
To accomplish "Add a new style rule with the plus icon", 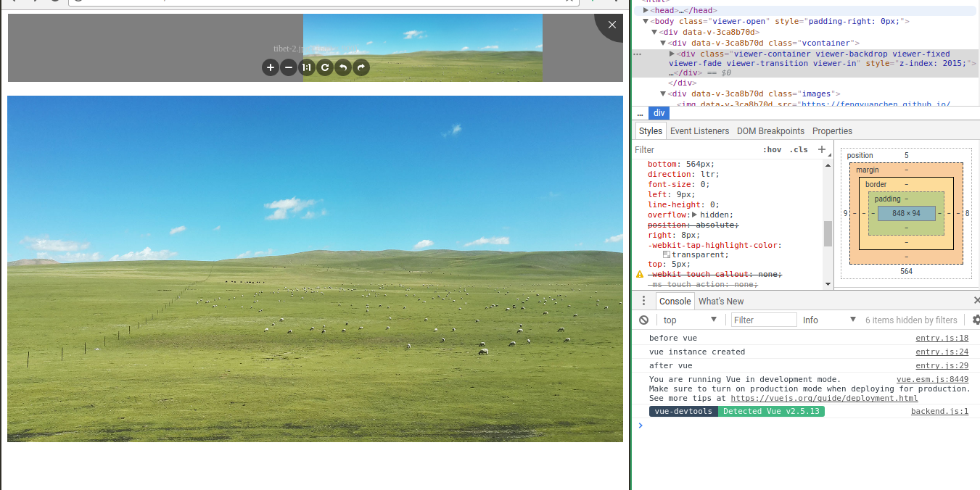I will [821, 149].
